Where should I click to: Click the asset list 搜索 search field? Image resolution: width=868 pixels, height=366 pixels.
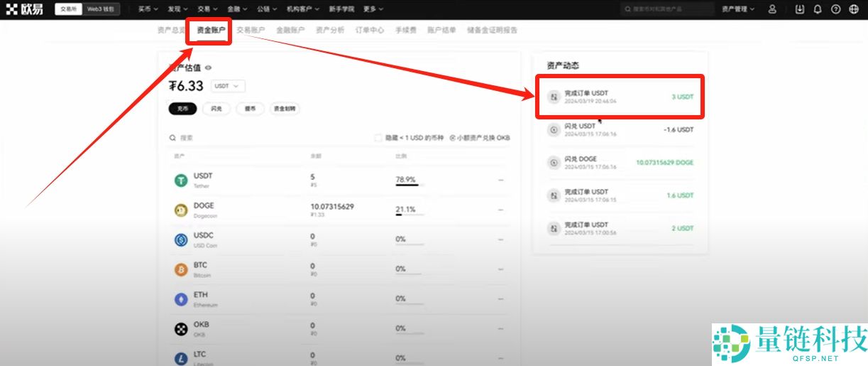(x=266, y=138)
